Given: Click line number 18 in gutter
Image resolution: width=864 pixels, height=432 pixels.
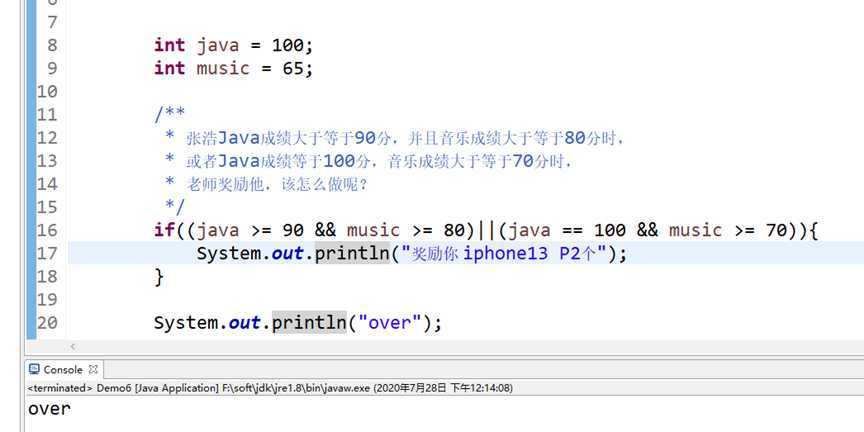Looking at the screenshot, I should point(47,276).
